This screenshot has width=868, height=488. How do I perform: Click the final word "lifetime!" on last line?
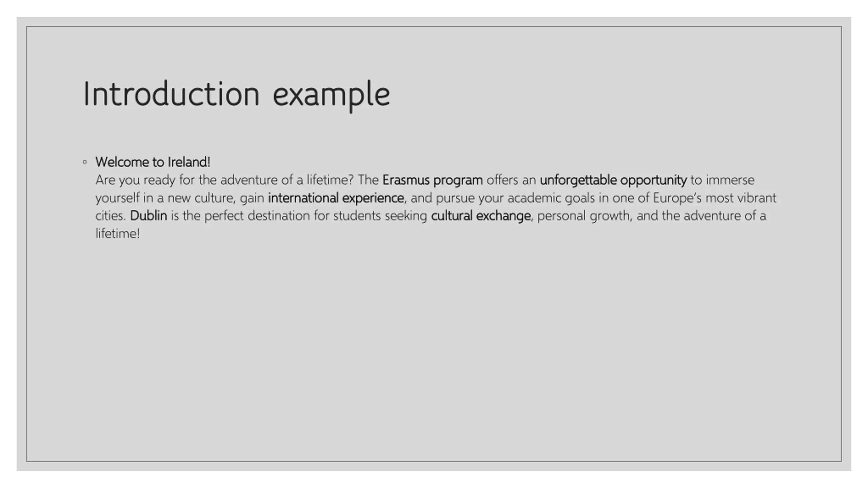[x=117, y=234]
